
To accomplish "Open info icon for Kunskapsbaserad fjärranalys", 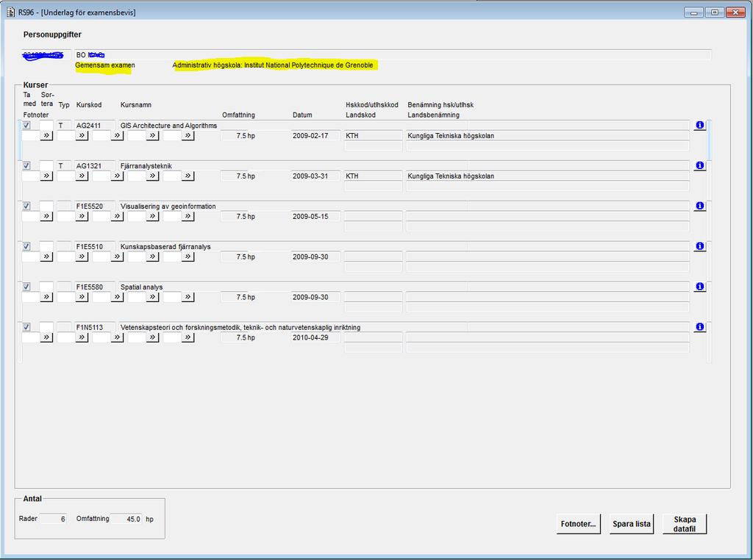I will coord(700,246).
